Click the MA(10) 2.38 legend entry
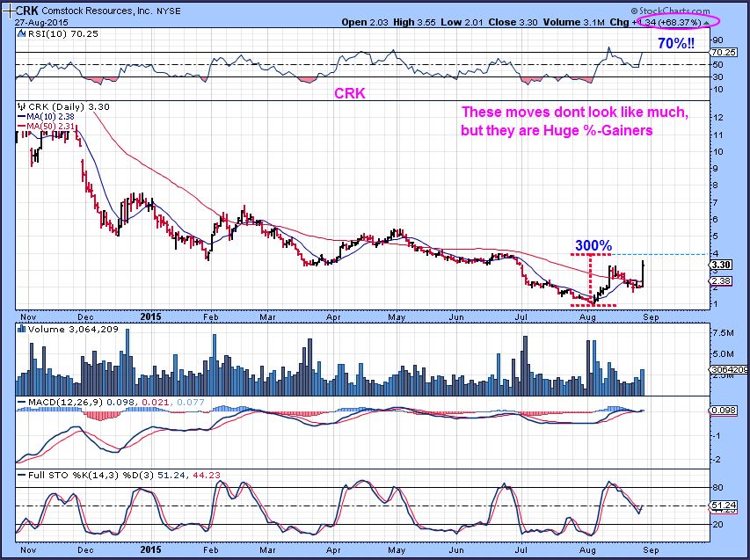This screenshot has width=750, height=560. (46, 116)
